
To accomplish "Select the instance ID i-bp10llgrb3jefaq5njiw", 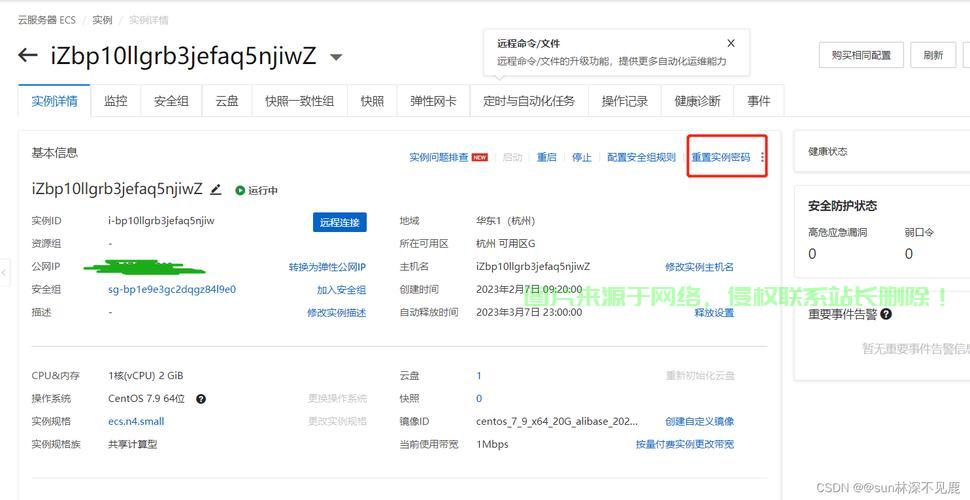I will point(161,221).
